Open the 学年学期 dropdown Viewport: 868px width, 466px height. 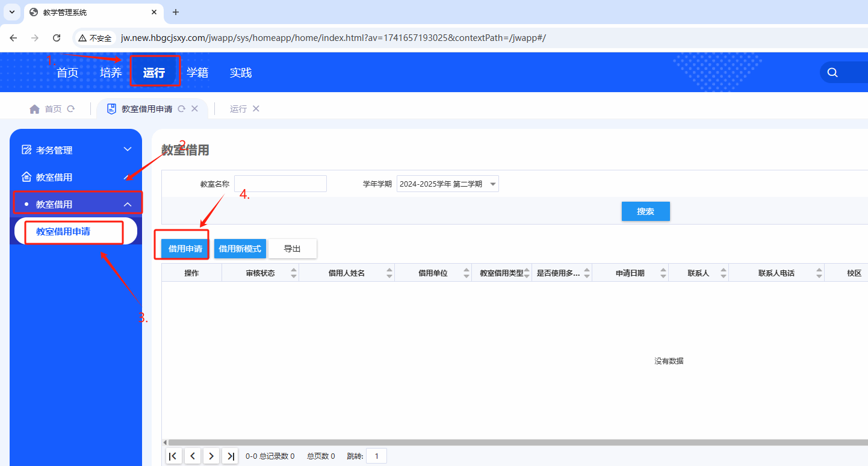click(447, 184)
